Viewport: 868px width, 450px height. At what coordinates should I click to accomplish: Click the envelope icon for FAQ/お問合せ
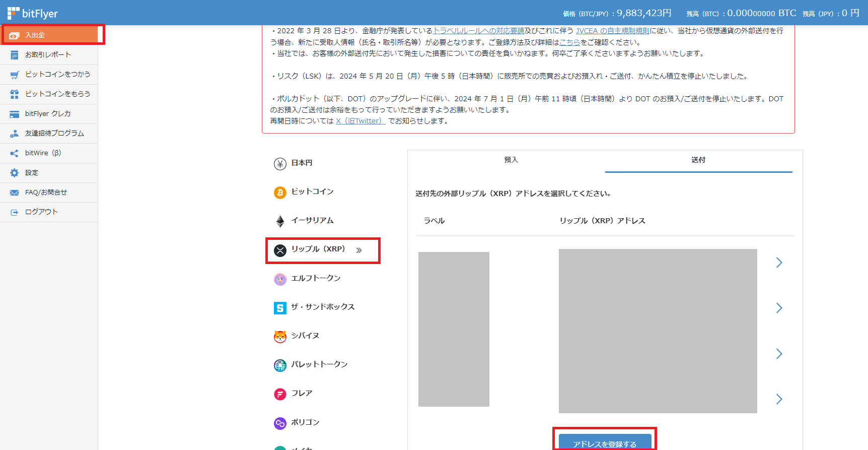(x=14, y=192)
